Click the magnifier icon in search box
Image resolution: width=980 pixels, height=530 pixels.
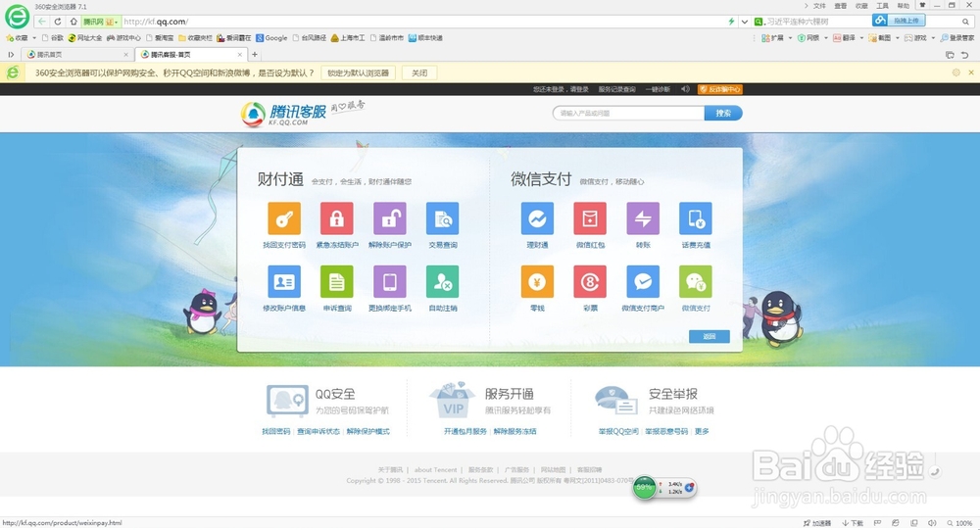click(965, 22)
